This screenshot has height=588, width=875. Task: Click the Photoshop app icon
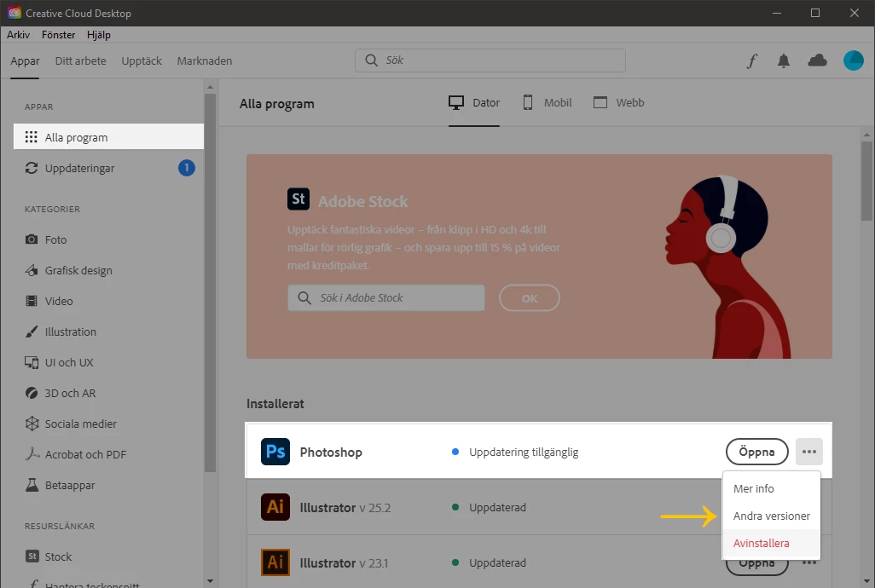(275, 452)
